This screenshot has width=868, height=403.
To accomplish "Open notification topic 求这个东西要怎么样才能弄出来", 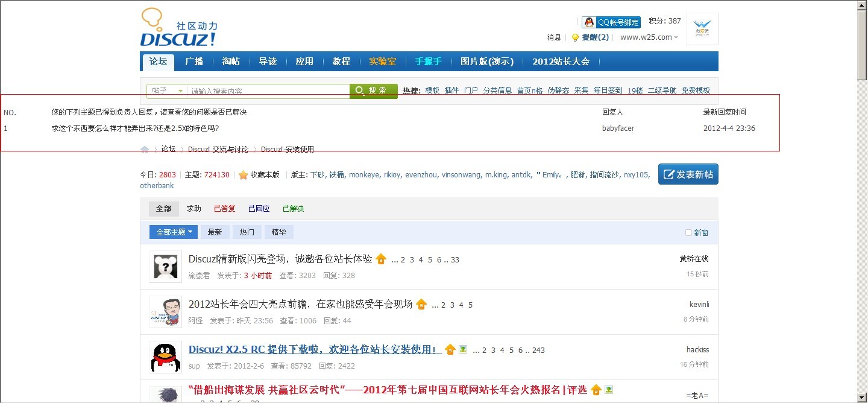I will (x=135, y=129).
